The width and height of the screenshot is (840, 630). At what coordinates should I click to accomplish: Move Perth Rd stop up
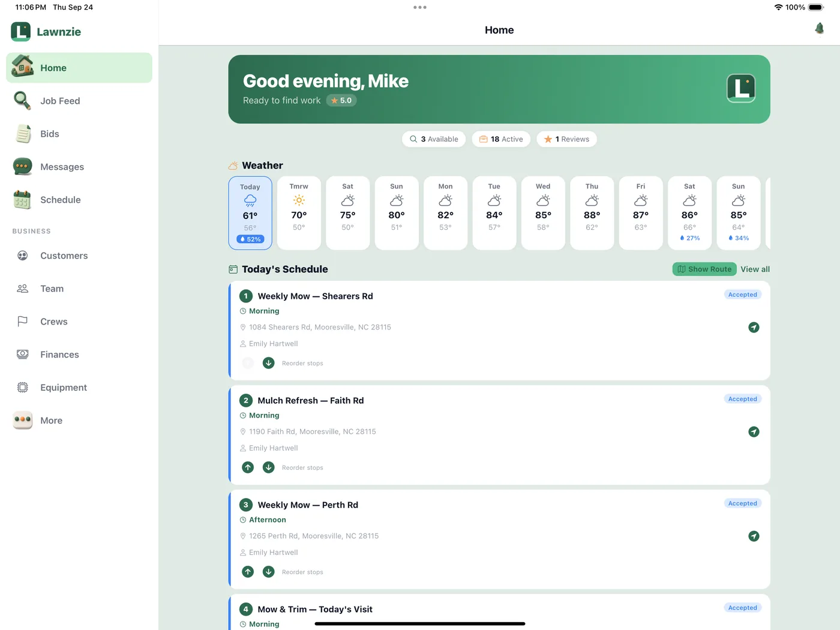(x=248, y=572)
